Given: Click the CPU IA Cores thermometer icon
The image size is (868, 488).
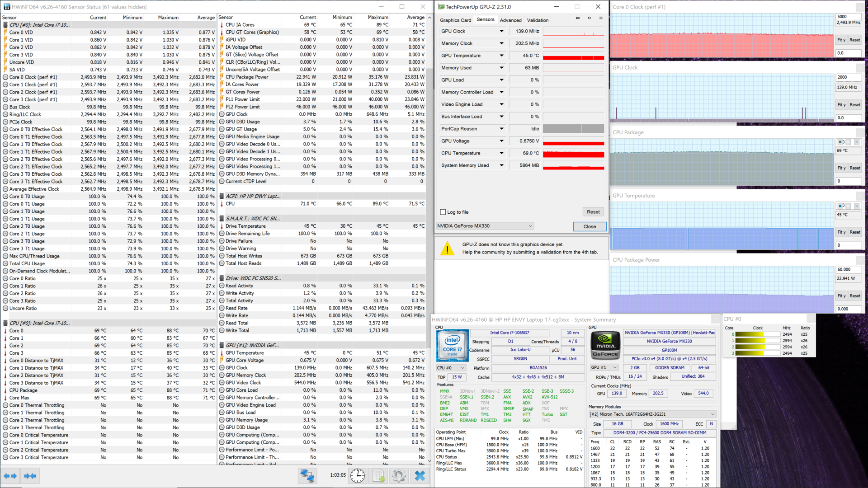Looking at the screenshot, I should 222,25.
